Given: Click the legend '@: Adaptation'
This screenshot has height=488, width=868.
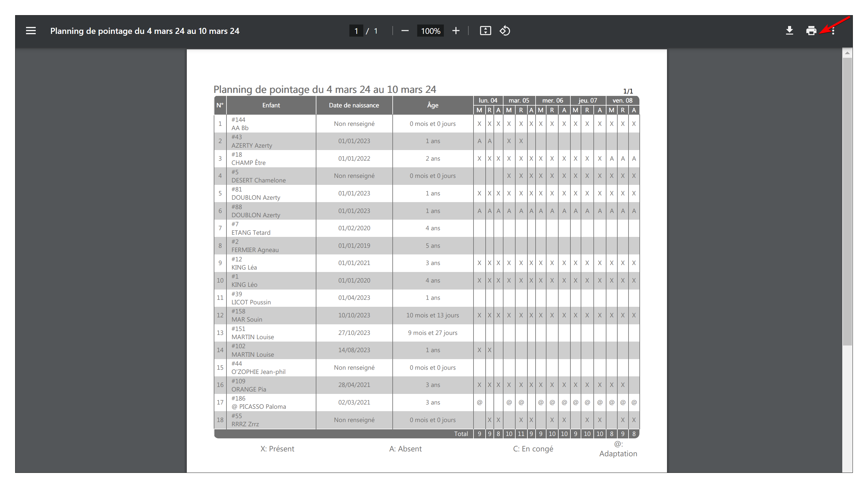Looking at the screenshot, I should [x=618, y=449].
